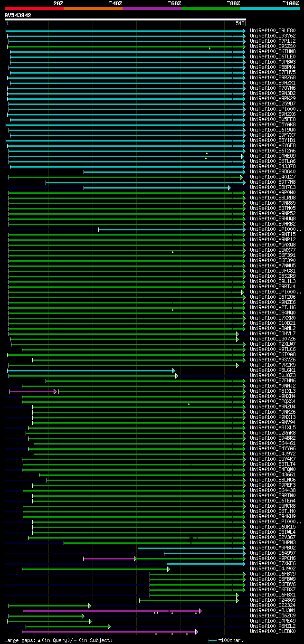Select label UniRef100_B6TZA6
This screenshot has height=644, width=304.
[x=273, y=151]
